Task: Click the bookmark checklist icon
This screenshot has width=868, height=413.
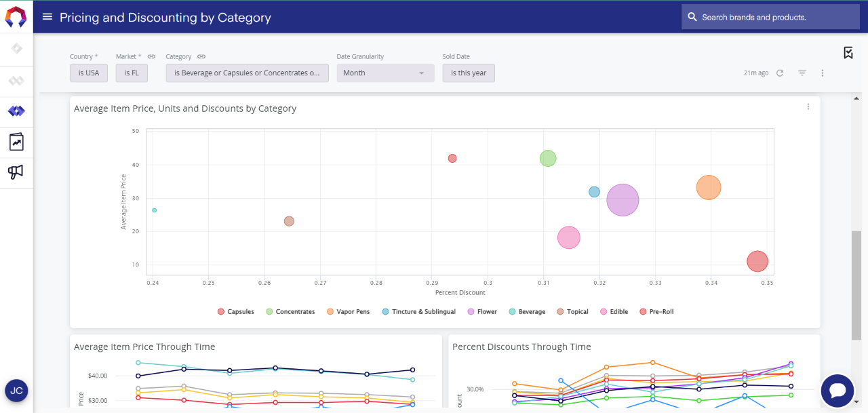Action: click(x=848, y=53)
